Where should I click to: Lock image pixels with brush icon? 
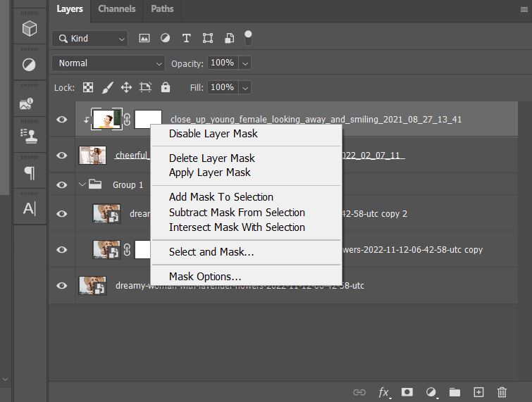tap(108, 87)
